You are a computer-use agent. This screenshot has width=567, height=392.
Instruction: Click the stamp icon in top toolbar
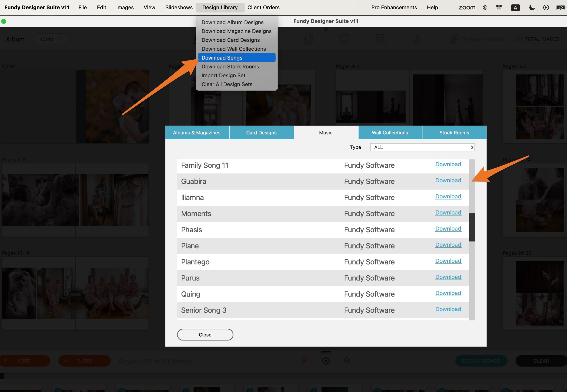coord(417,39)
